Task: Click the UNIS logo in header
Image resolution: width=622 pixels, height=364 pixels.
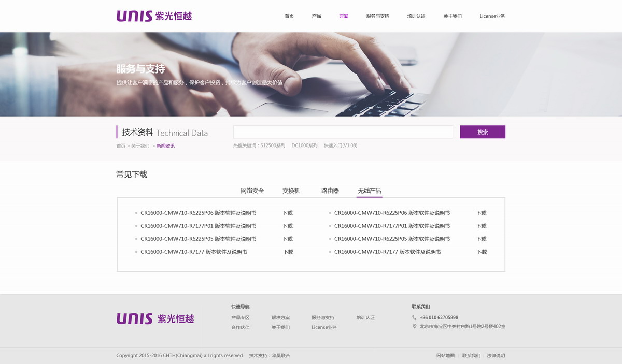Action: 154,16
